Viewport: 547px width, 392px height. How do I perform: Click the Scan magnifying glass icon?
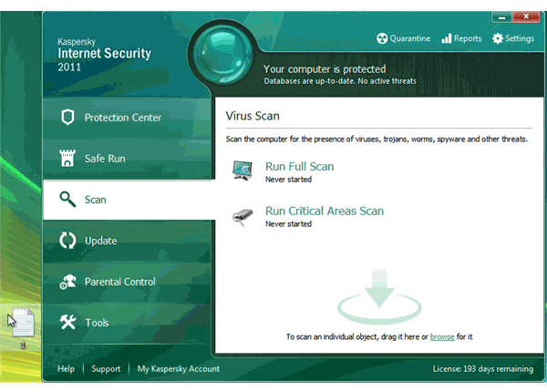67,199
